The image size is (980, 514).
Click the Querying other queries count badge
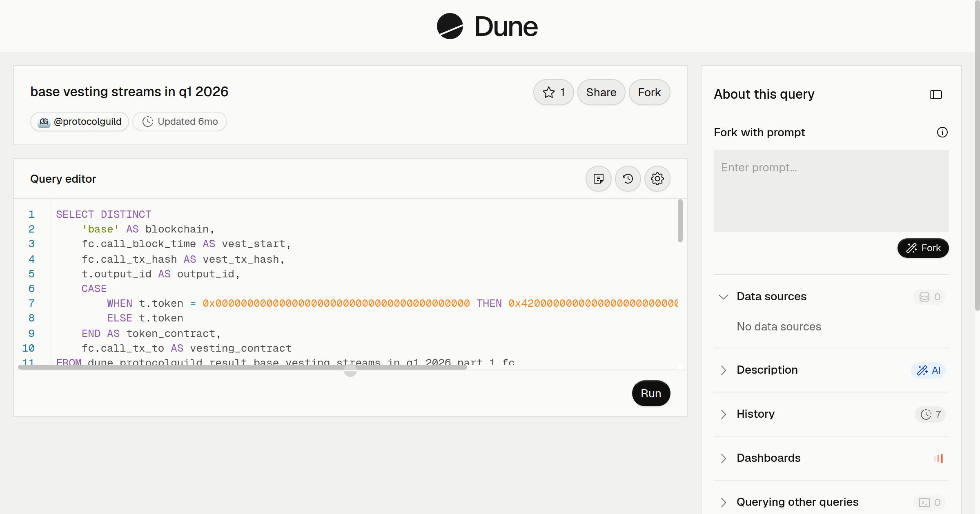pyautogui.click(x=929, y=503)
